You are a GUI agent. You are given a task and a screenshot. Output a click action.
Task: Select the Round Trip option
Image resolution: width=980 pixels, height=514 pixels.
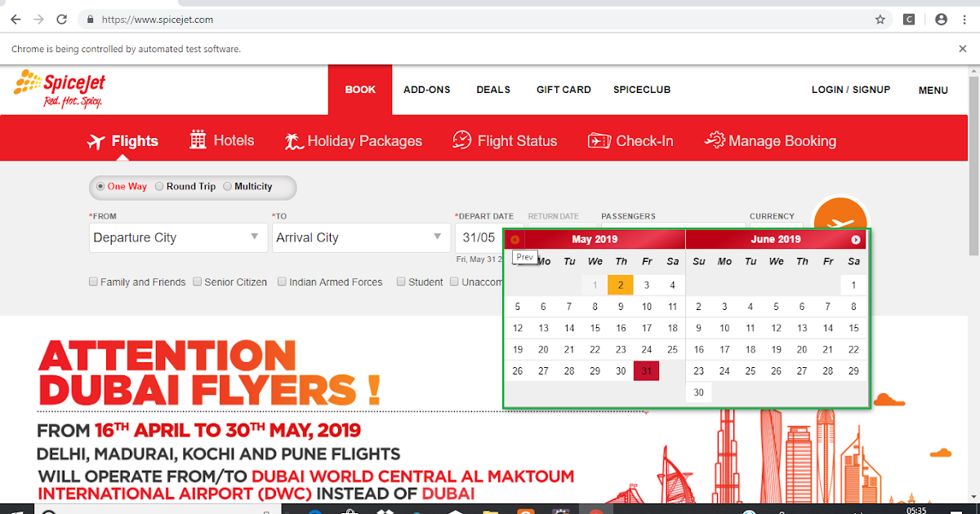(160, 187)
